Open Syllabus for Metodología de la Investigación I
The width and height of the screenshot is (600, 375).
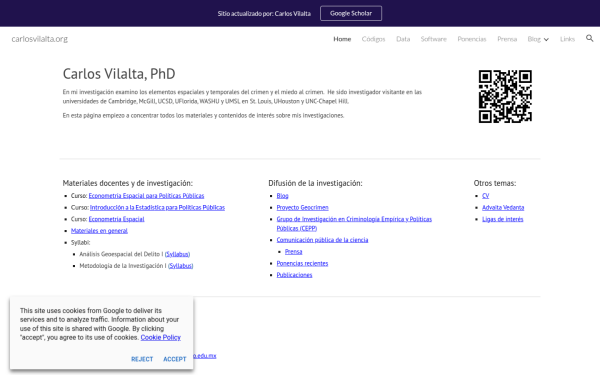pyautogui.click(x=180, y=266)
